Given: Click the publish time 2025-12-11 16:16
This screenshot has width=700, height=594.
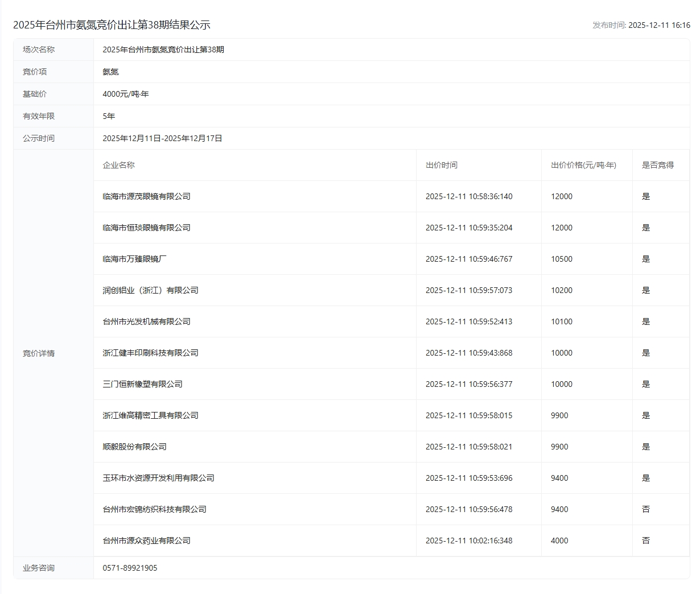Looking at the screenshot, I should (658, 25).
